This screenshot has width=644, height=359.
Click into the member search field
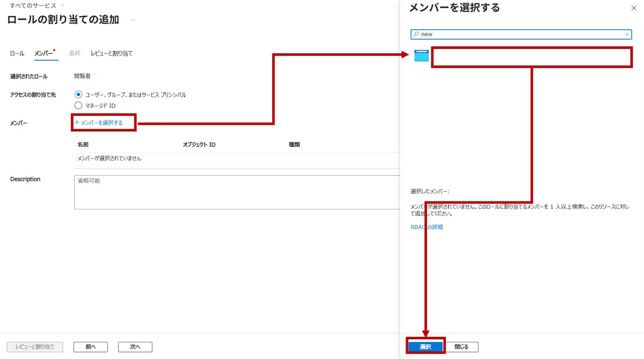[521, 34]
